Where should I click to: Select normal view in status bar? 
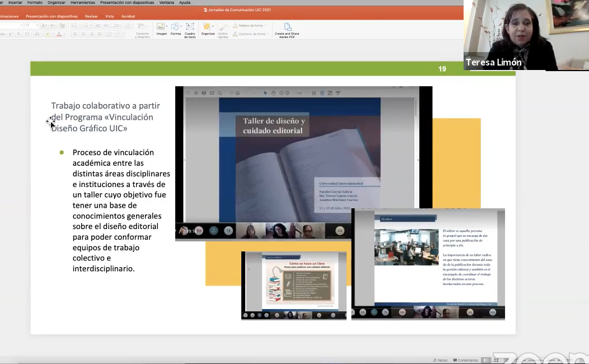(x=486, y=360)
